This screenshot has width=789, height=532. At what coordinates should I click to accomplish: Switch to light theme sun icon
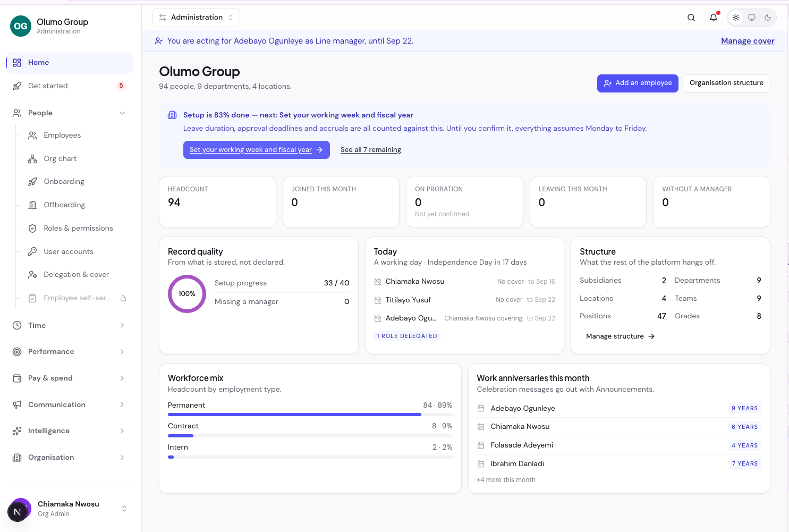[x=736, y=18]
